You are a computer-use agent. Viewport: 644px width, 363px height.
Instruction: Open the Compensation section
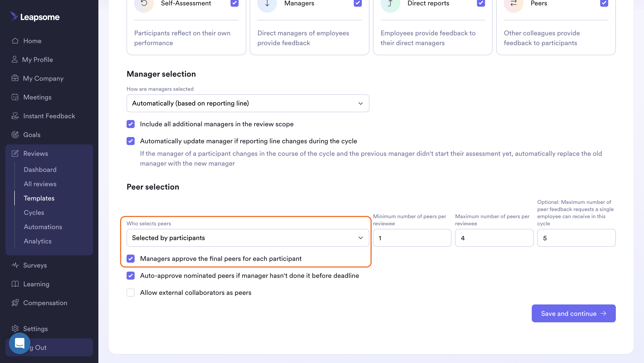45,303
